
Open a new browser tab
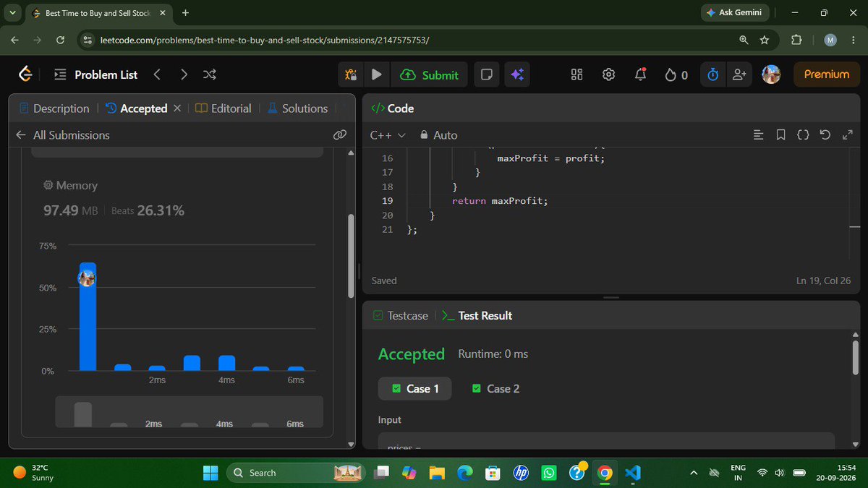(x=186, y=13)
